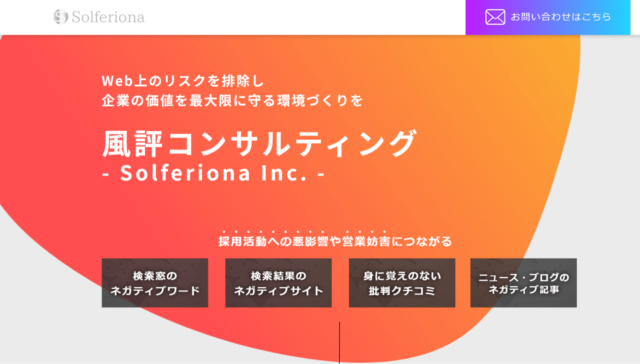Click the vertical scroll indicator line
640x364 pixels.
coord(339,342)
